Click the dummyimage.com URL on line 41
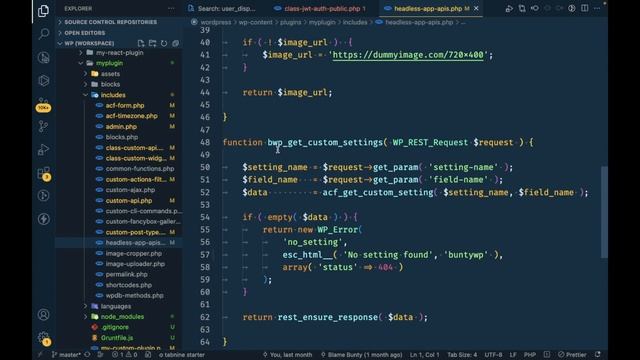640x360 pixels. (408, 55)
